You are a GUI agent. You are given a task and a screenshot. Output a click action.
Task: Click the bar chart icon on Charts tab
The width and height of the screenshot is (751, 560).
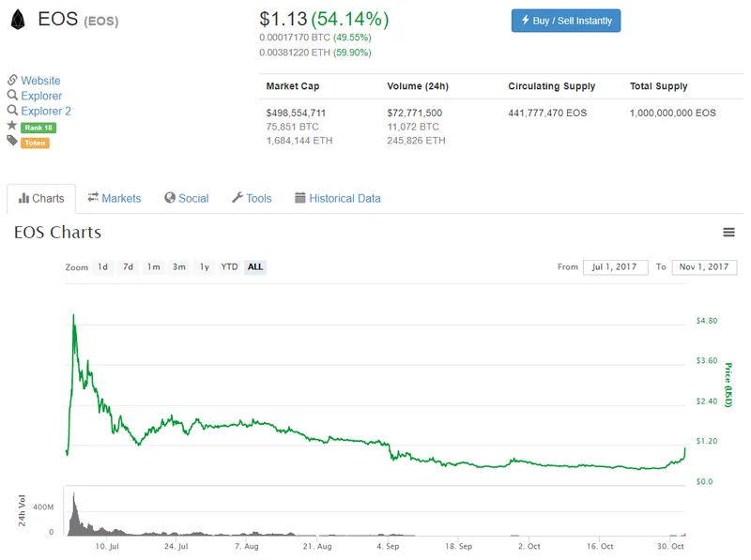point(23,198)
